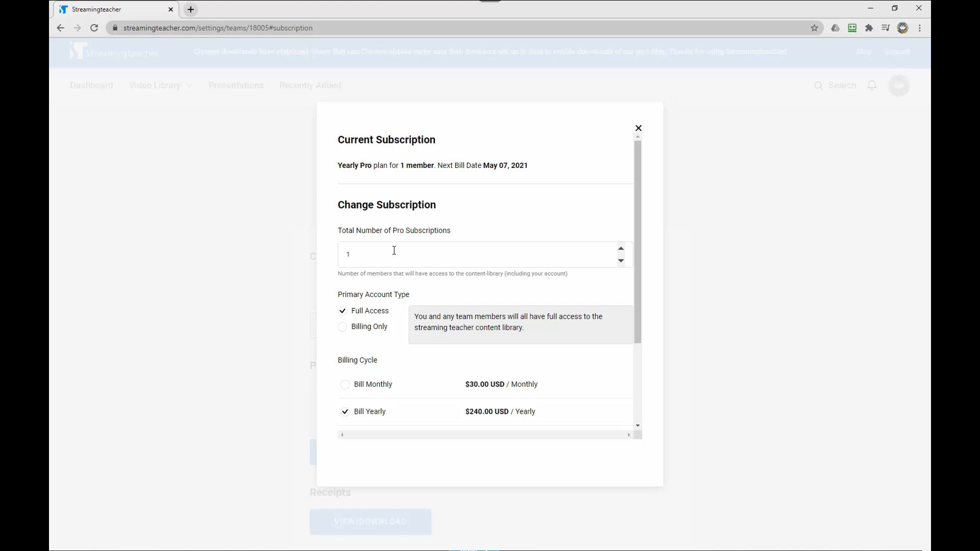Open the green screen extension icon
The width and height of the screenshot is (980, 551).
(852, 28)
